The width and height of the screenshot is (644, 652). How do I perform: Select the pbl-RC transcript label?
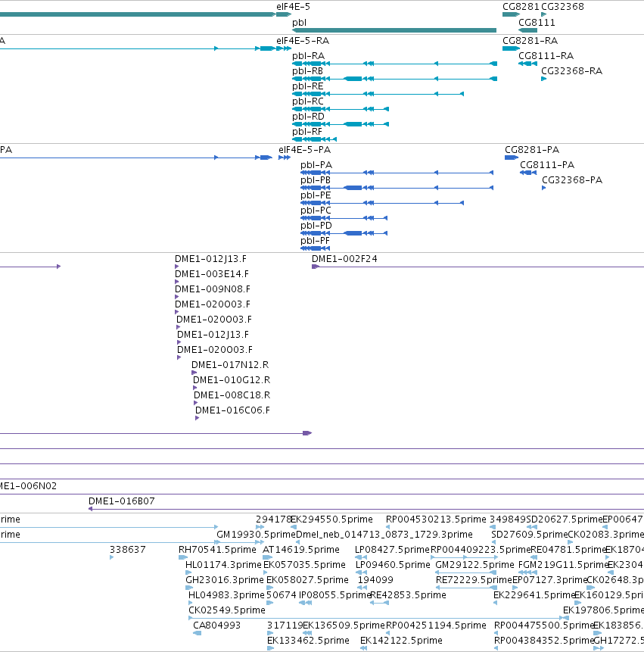tap(307, 101)
